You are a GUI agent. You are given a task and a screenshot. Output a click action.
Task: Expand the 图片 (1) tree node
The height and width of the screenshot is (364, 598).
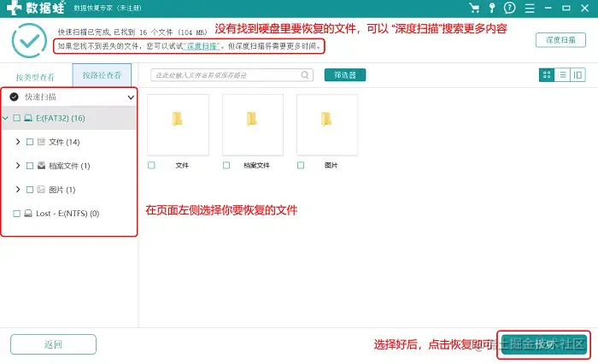pos(18,189)
